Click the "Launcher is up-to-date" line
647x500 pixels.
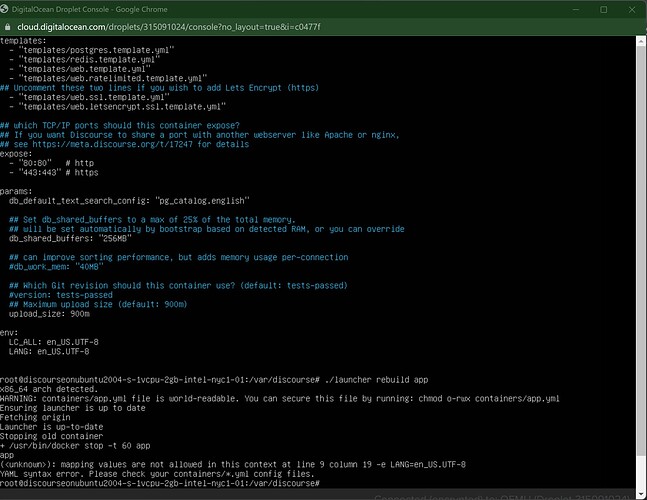(x=52, y=427)
